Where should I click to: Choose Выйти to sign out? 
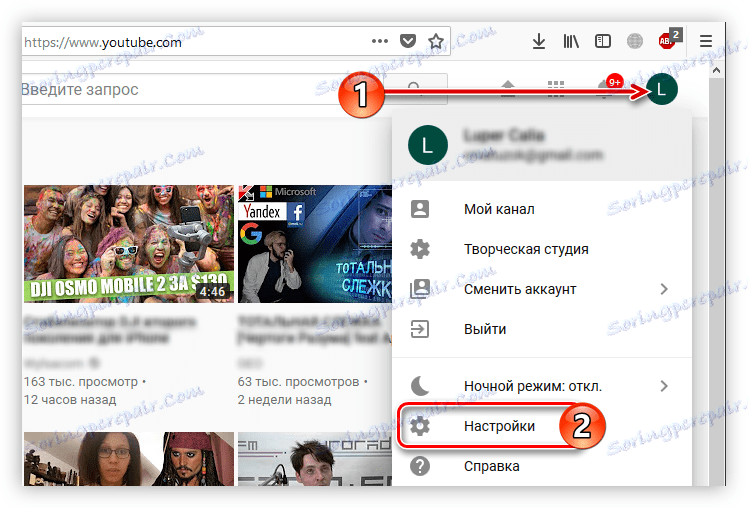(x=542, y=329)
